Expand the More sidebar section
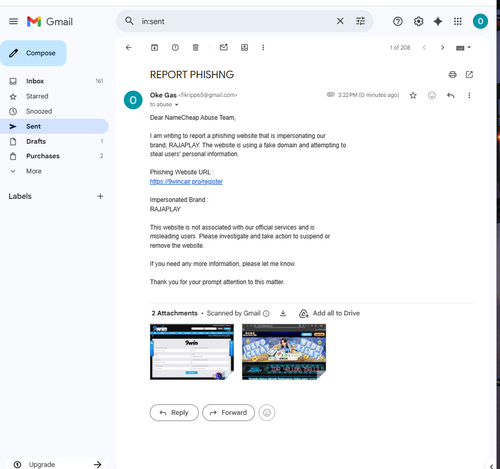Image resolution: width=500 pixels, height=469 pixels. coord(54,171)
